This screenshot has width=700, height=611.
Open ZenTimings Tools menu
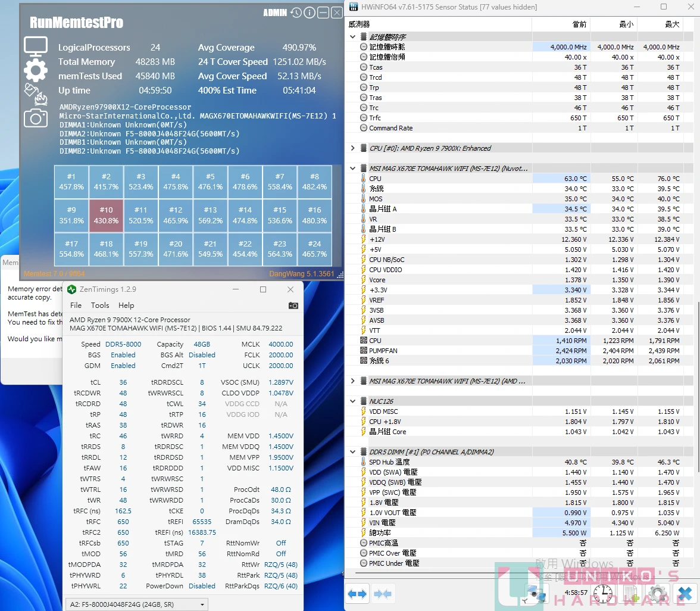[x=100, y=305]
